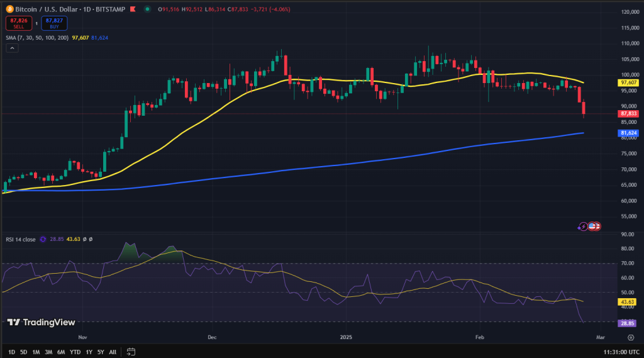Click the 2025 label on time axis
644x358 pixels.
tap(347, 337)
